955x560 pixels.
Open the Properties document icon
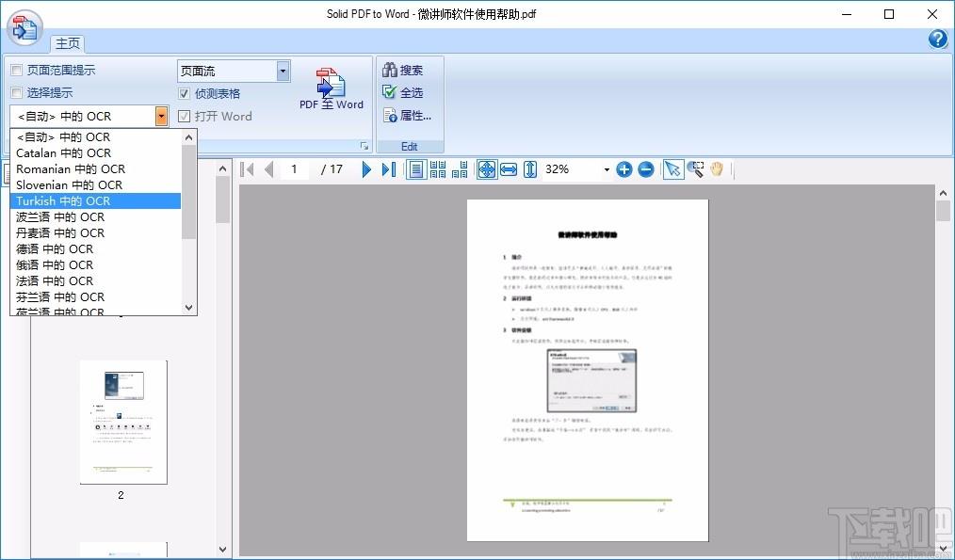390,115
